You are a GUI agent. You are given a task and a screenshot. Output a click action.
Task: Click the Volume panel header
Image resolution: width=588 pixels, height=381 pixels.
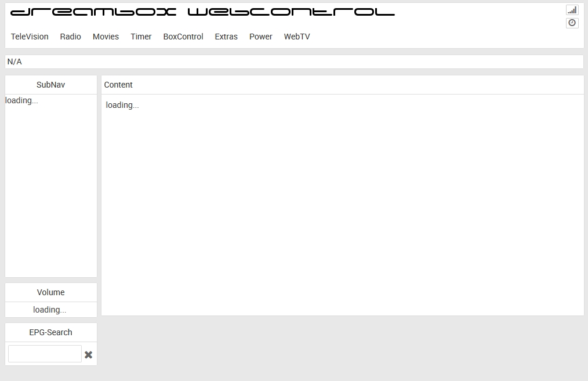(51, 292)
